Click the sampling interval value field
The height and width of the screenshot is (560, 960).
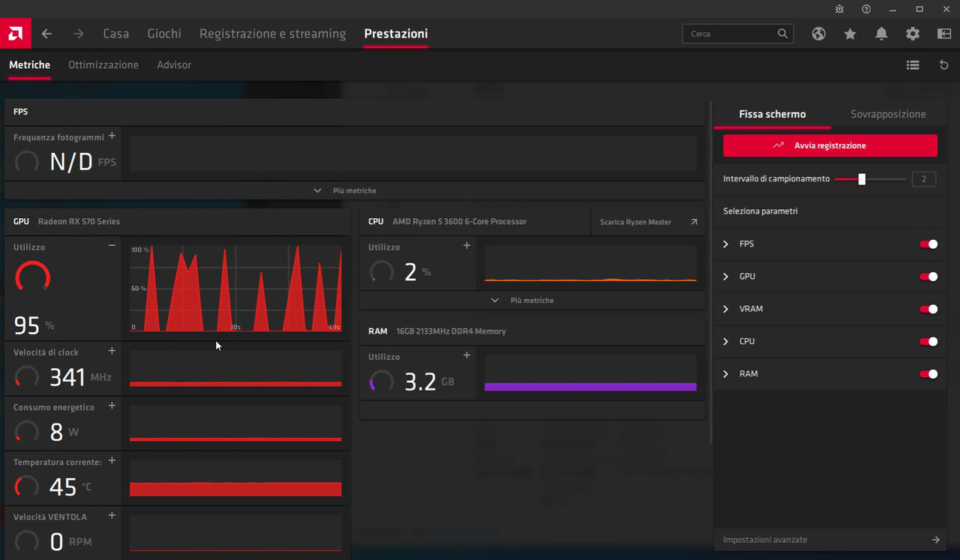click(924, 179)
